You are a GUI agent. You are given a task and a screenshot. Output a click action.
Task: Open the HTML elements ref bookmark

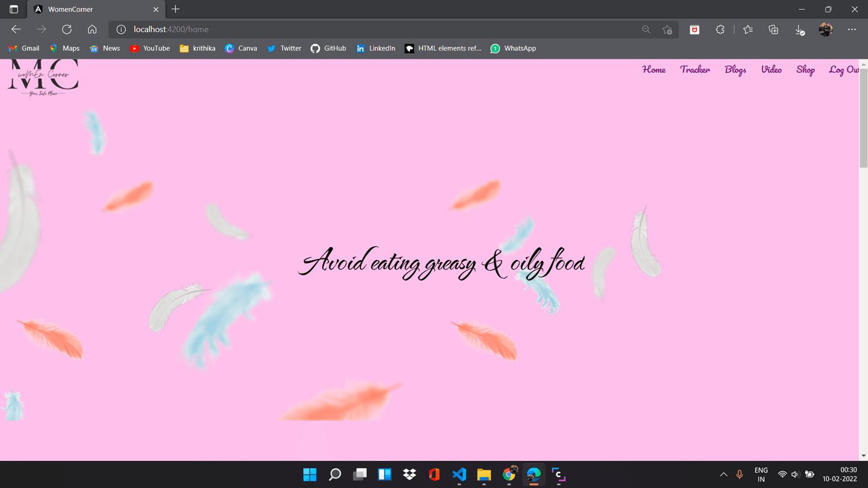coord(443,48)
